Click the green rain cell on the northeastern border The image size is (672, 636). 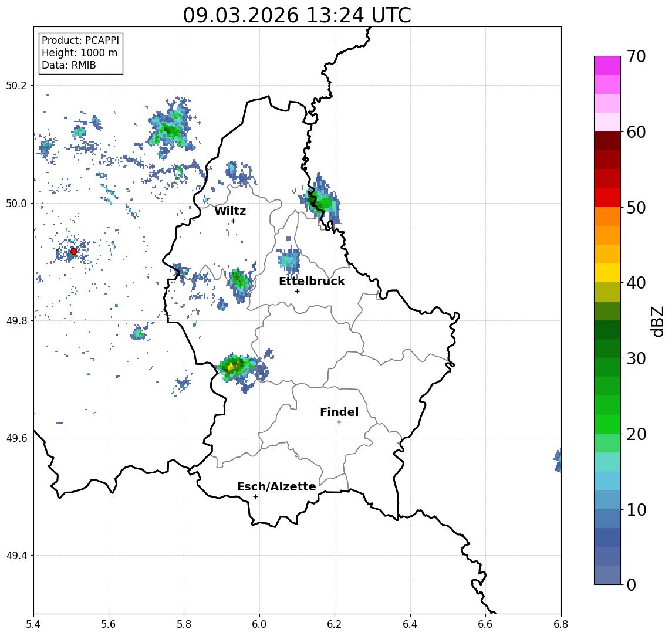coord(322,201)
